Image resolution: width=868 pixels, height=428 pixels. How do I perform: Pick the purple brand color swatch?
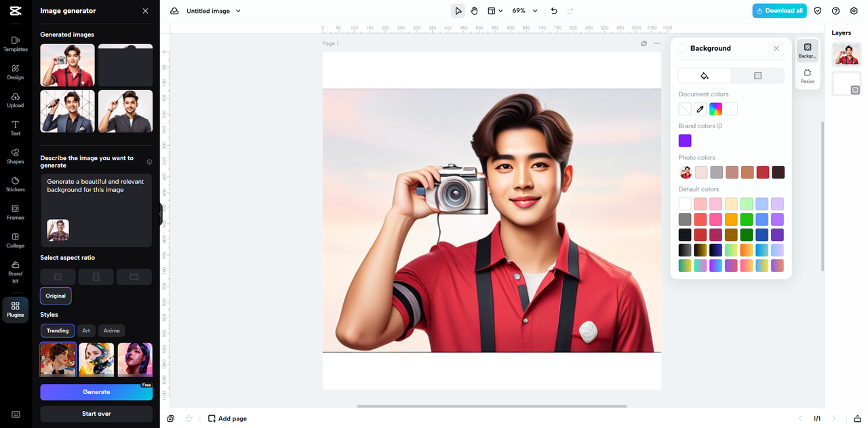(x=685, y=140)
